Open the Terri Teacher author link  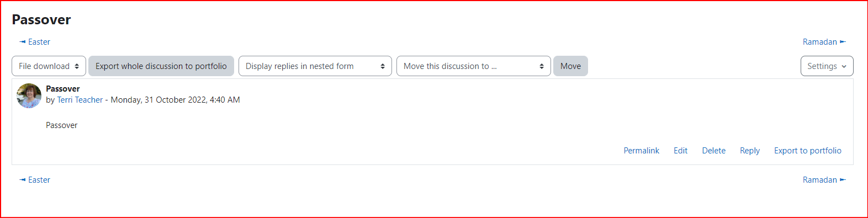point(80,100)
